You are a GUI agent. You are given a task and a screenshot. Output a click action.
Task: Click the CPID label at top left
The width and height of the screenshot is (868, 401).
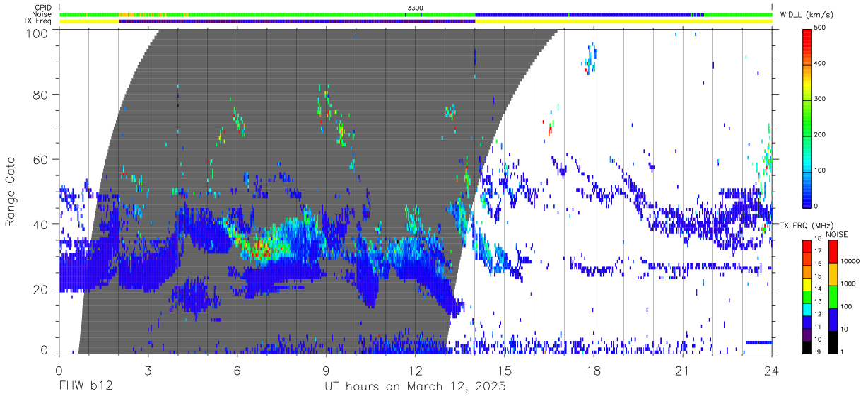coord(42,8)
